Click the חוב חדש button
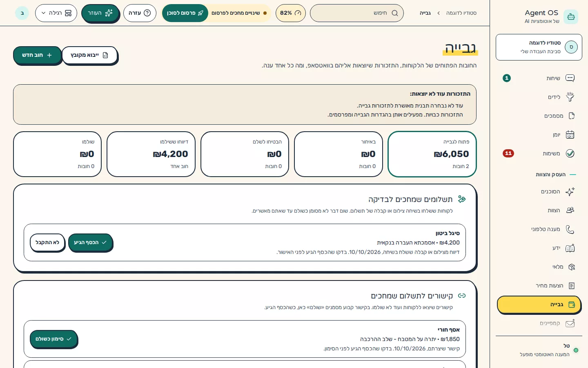Viewport: 588px width, 368px height. tap(37, 55)
